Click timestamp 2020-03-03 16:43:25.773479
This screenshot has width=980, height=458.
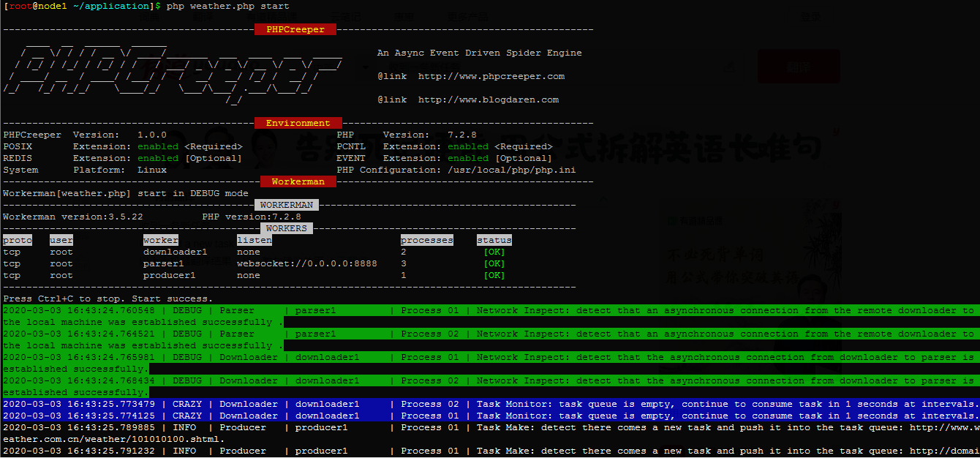tap(79, 404)
